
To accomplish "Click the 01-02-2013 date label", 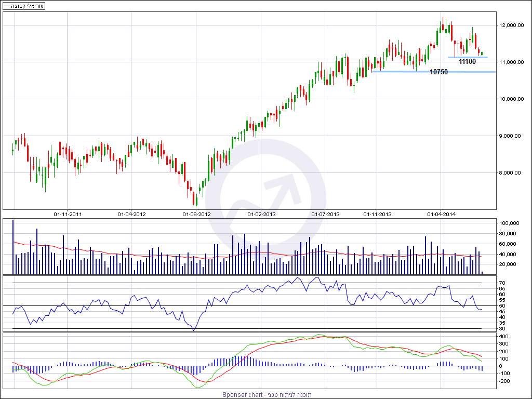I will pyautogui.click(x=261, y=215).
